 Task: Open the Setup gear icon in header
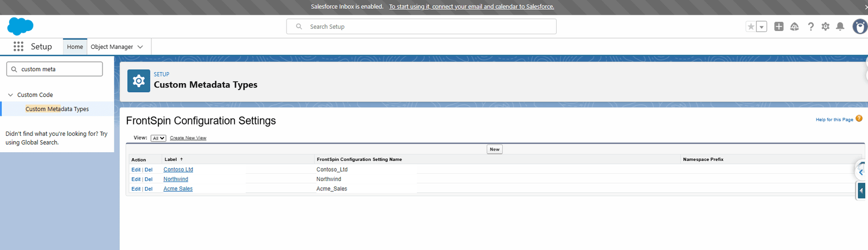[825, 27]
